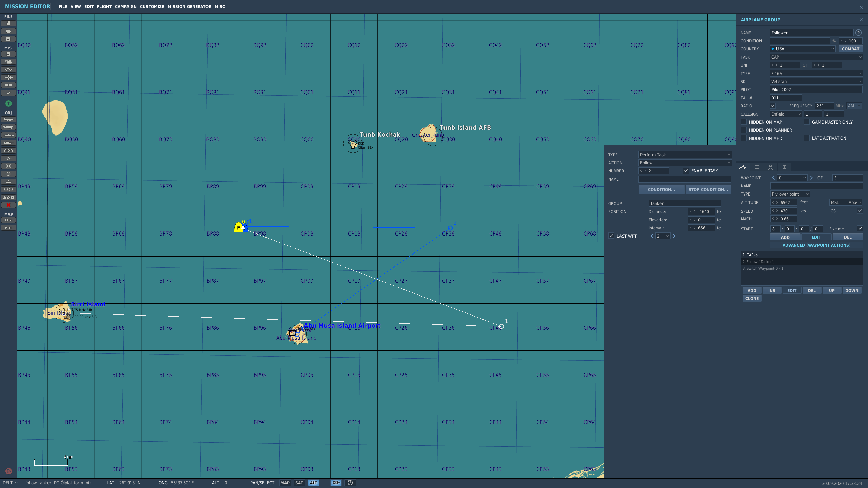Open the battlefield commanders flags icon
868x488 pixels.
(8, 85)
